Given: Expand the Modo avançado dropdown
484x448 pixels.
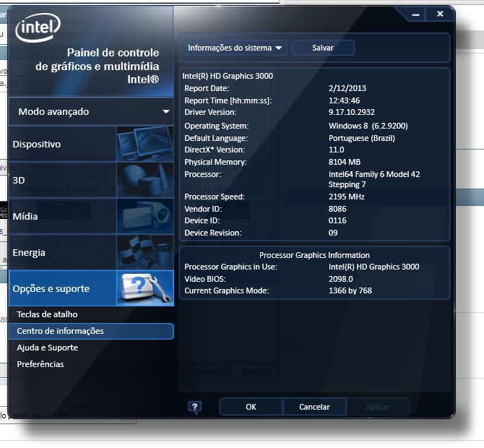Looking at the screenshot, I should pos(91,112).
